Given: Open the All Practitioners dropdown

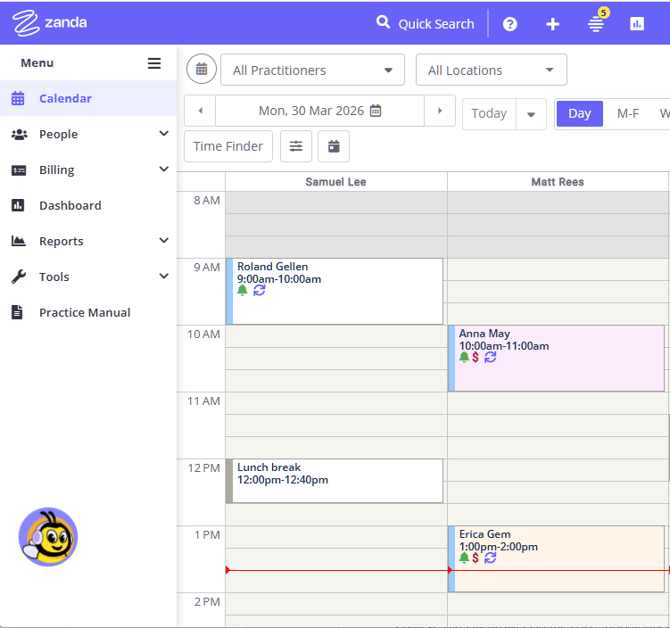Looking at the screenshot, I should pyautogui.click(x=312, y=70).
